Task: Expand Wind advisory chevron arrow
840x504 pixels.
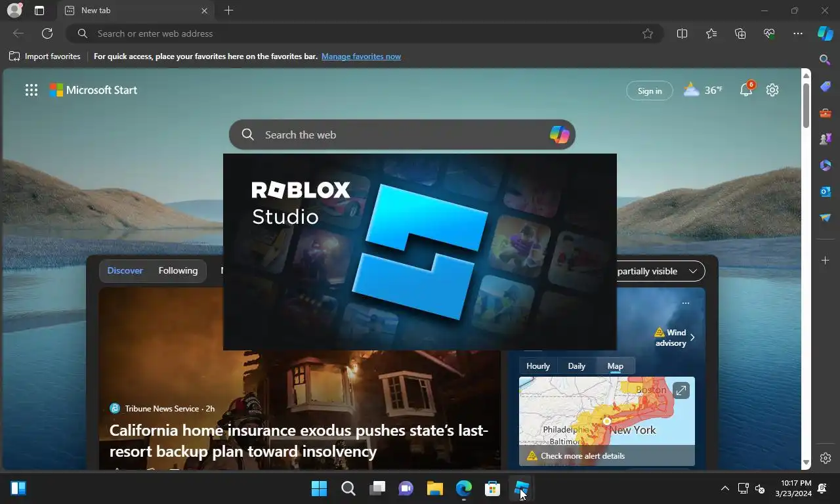Action: 692,337
